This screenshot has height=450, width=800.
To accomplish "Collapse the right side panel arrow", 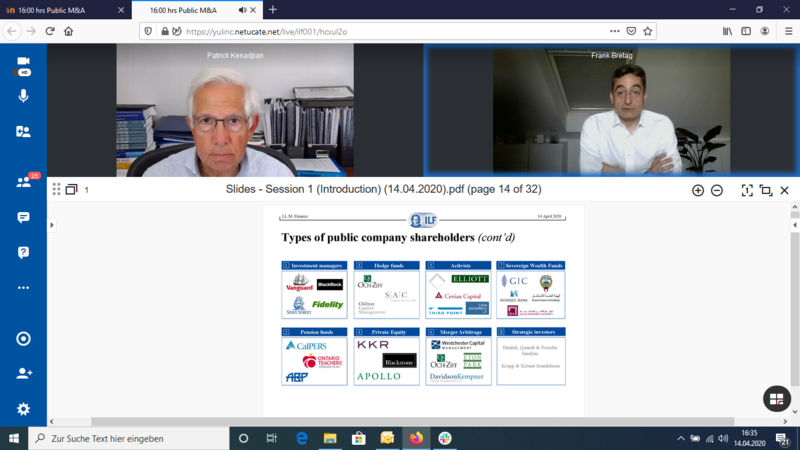I will tap(794, 225).
